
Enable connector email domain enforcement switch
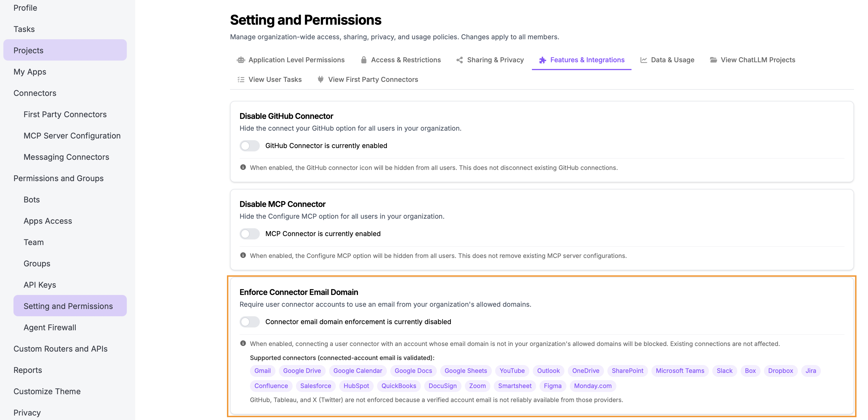[x=250, y=322]
